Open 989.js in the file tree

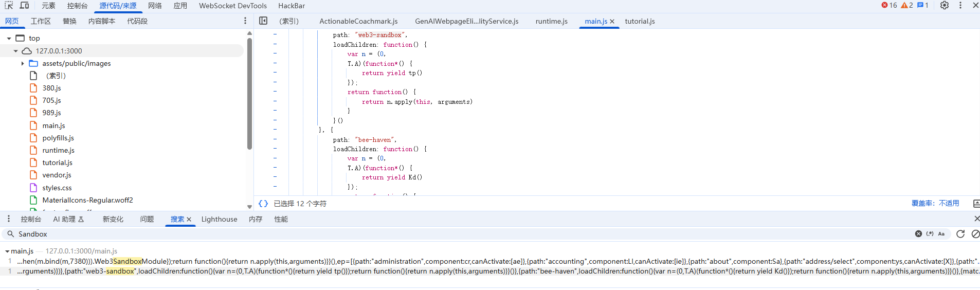click(51, 113)
